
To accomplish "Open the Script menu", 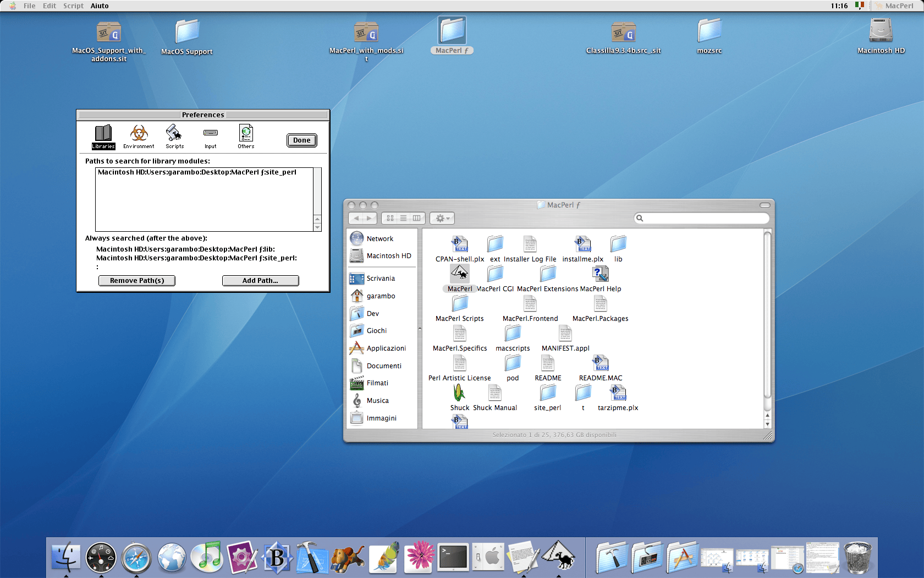I will [73, 6].
